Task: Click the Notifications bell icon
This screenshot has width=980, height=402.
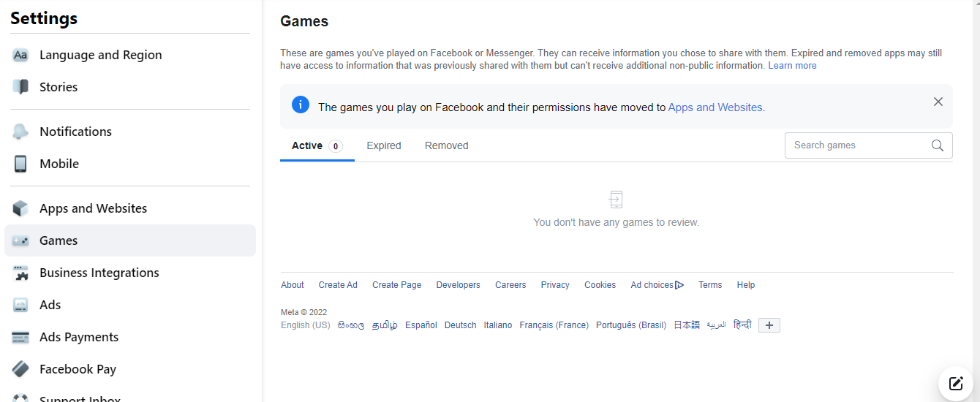Action: [20, 132]
